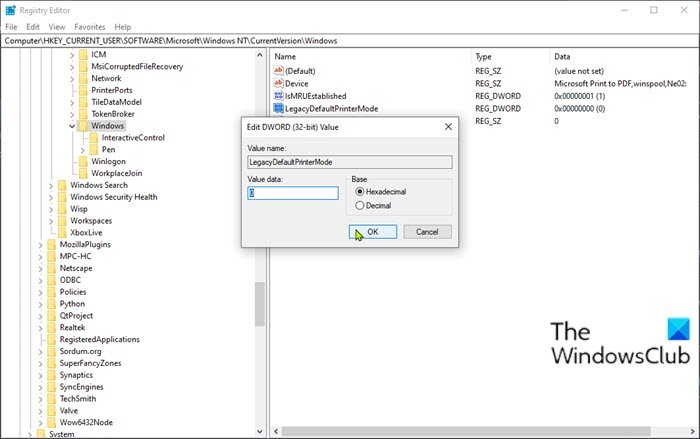Select the RegisteredApplications key
Screen dimensions: 700x439
point(100,339)
